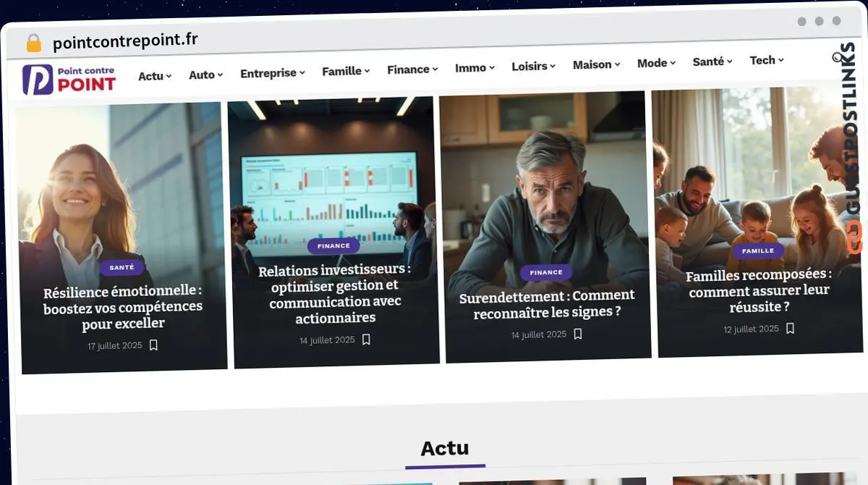This screenshot has width=868, height=485.
Task: Open the Tech menu item
Action: point(766,60)
